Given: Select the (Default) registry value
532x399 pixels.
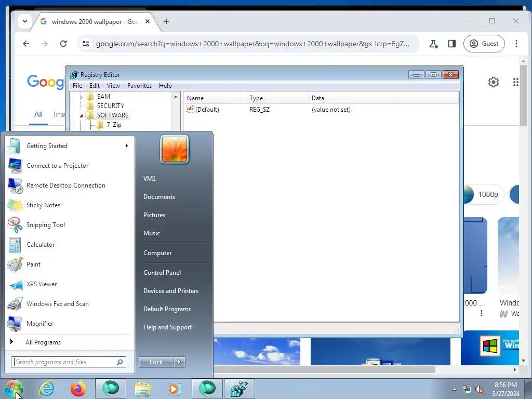Looking at the screenshot, I should click(207, 110).
